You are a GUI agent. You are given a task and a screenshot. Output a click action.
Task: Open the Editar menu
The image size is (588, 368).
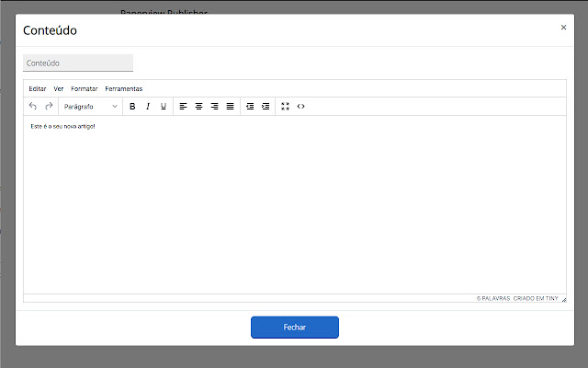click(x=38, y=88)
